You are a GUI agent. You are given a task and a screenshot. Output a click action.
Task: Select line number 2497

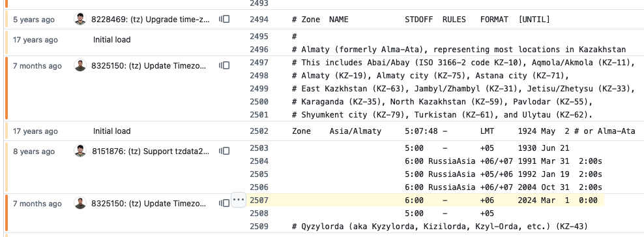[259, 63]
